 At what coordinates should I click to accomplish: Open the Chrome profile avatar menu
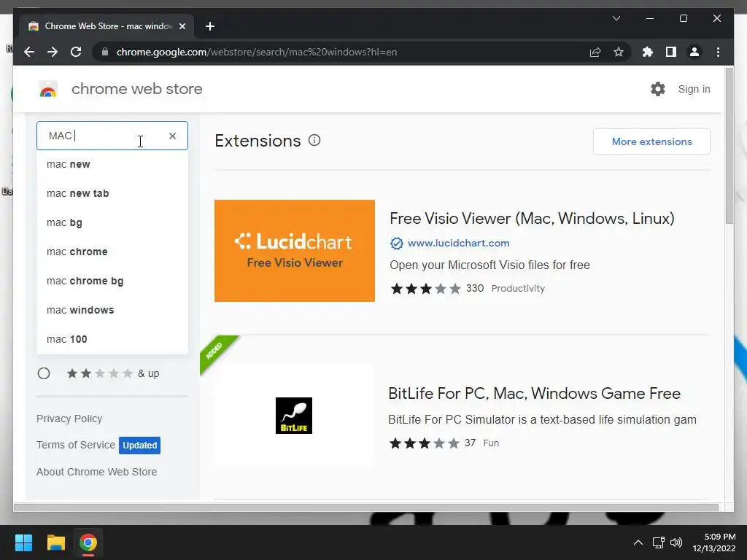[694, 52]
